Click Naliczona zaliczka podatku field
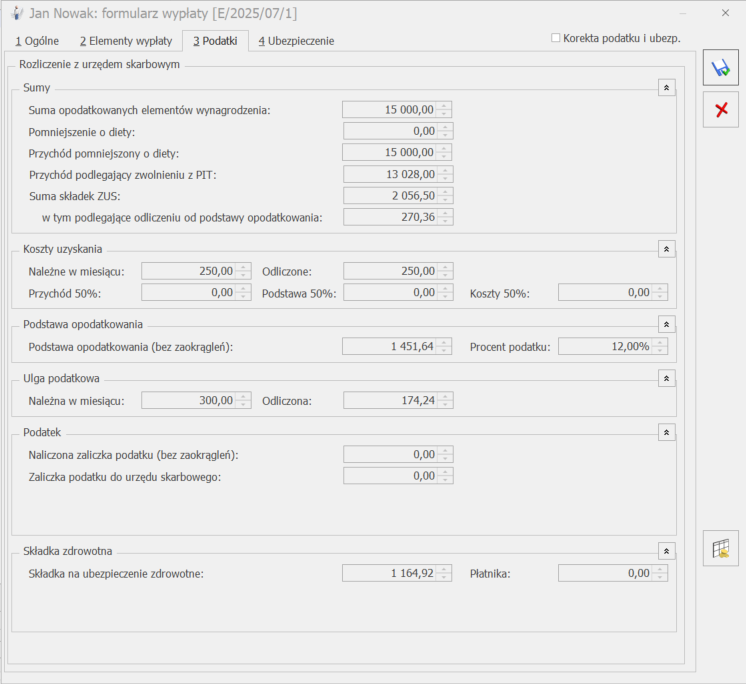Image resolution: width=746 pixels, height=684 pixels. pyautogui.click(x=398, y=455)
